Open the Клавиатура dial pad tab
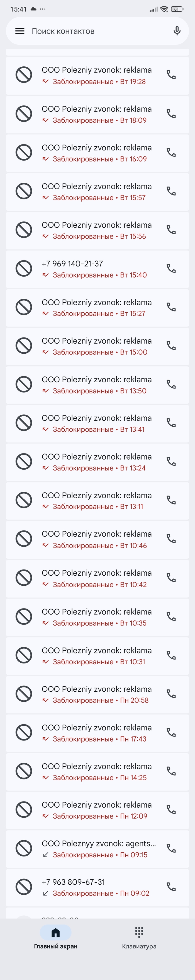This screenshot has height=980, width=195. 139,938
